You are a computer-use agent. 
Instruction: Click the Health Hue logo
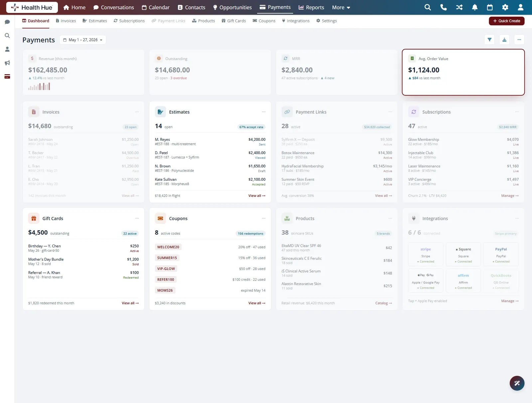(32, 7)
